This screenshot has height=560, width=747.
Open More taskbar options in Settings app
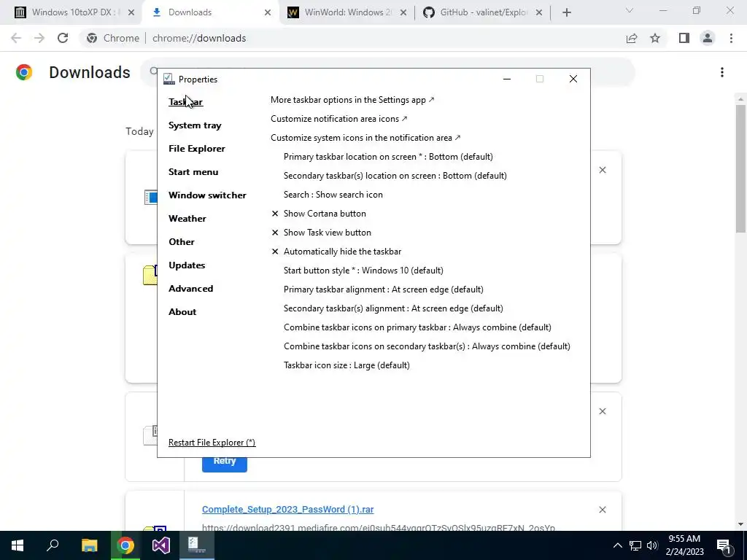(x=352, y=100)
